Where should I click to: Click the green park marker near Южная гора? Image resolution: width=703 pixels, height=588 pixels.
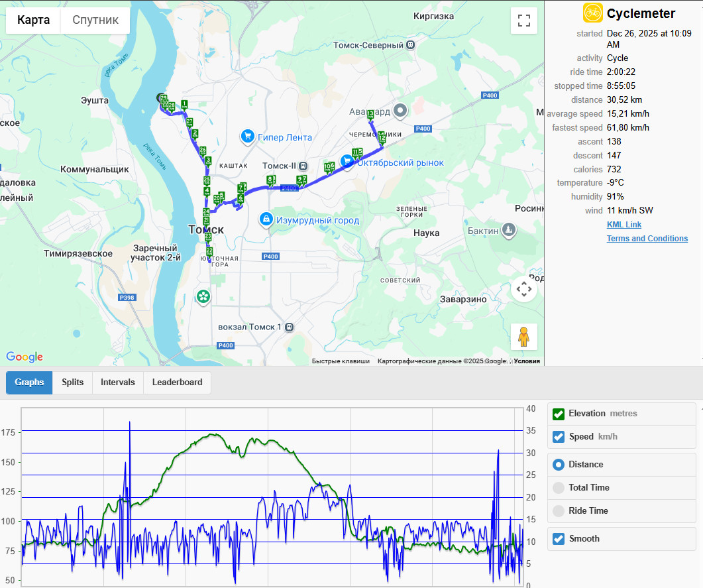click(x=203, y=296)
